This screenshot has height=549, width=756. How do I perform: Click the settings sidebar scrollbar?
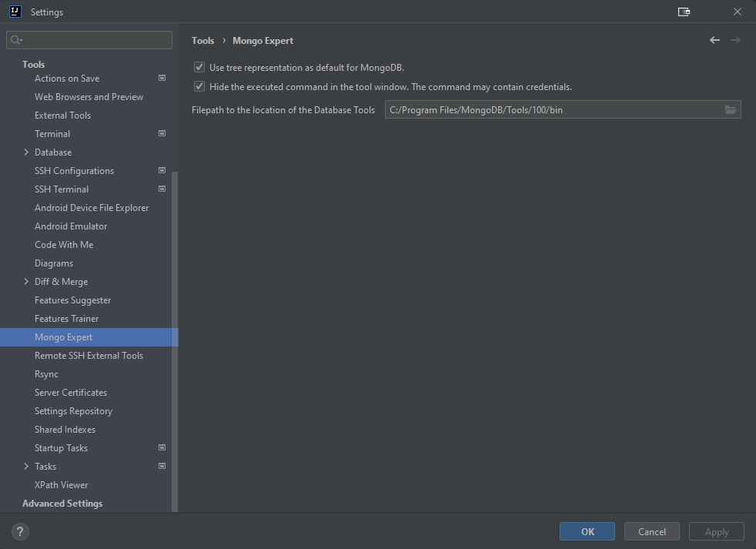point(175,339)
